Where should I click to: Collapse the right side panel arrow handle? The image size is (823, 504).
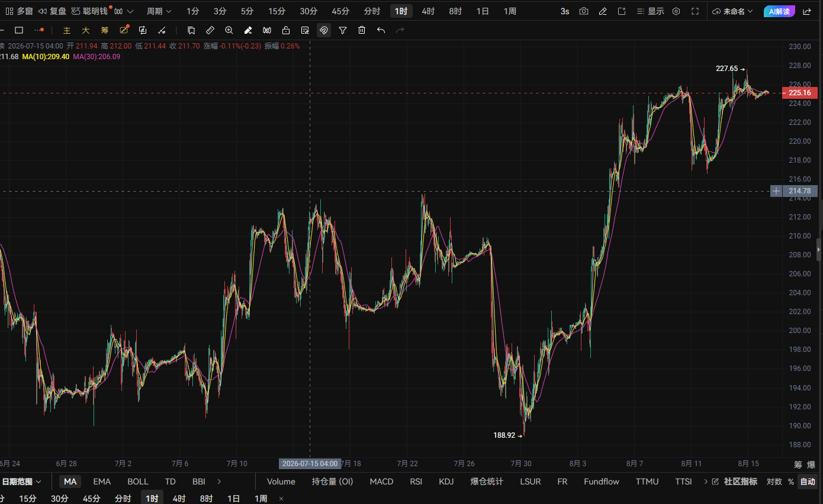[819, 249]
